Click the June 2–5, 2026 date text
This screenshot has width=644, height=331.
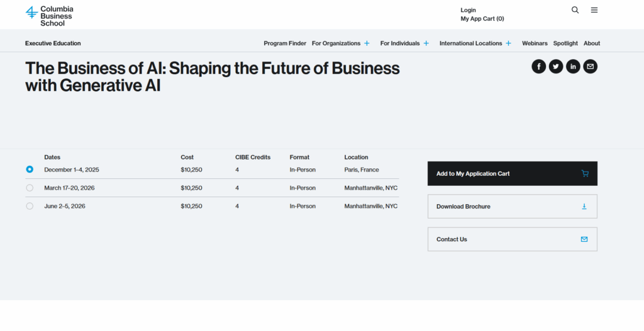click(65, 206)
